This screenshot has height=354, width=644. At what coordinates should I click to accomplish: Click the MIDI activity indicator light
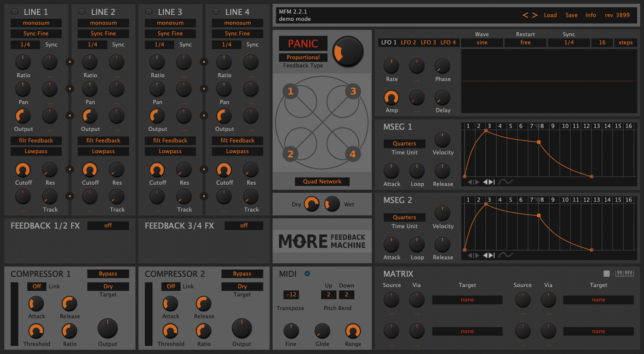pyautogui.click(x=307, y=274)
